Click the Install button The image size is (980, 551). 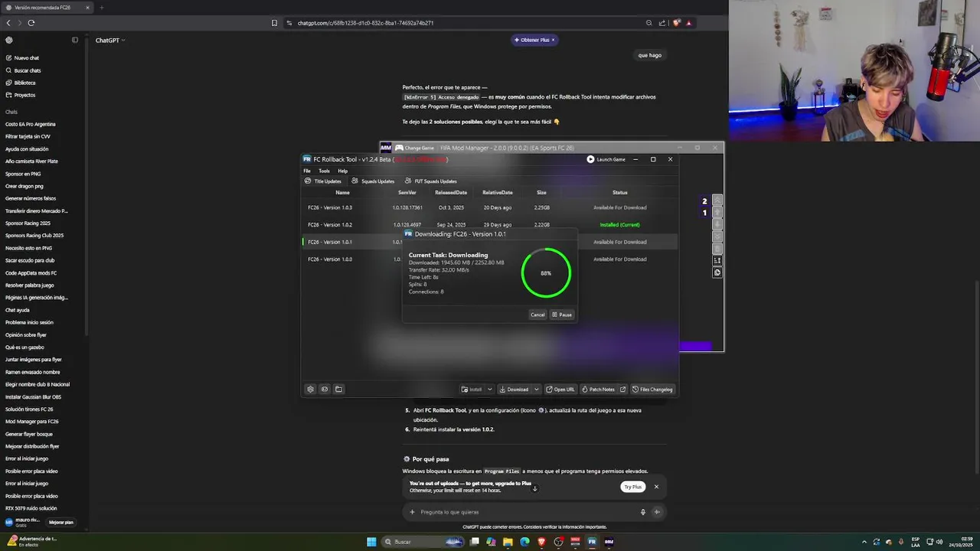[472, 389]
